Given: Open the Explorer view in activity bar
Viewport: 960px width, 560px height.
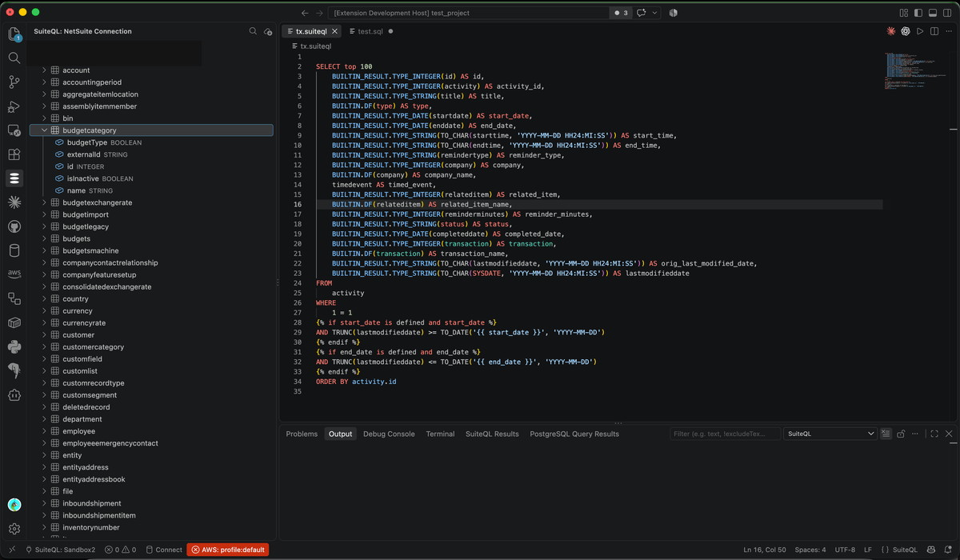Looking at the screenshot, I should point(14,34).
